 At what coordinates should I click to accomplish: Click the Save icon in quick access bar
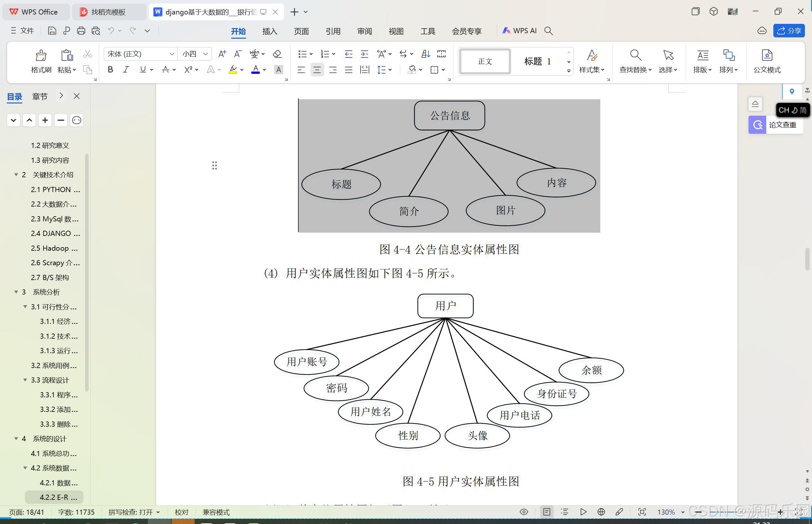click(x=52, y=31)
